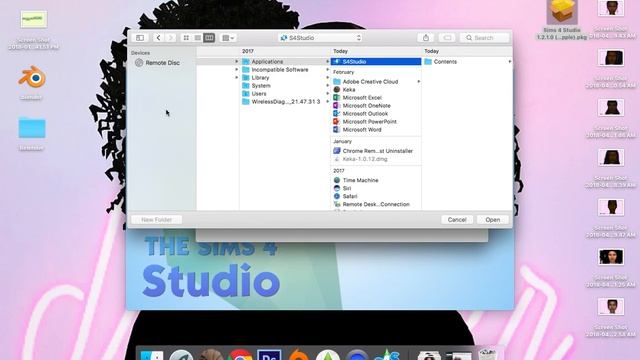Viewport: 640px width, 360px height.
Task: Switch to list view
Action: click(198, 38)
